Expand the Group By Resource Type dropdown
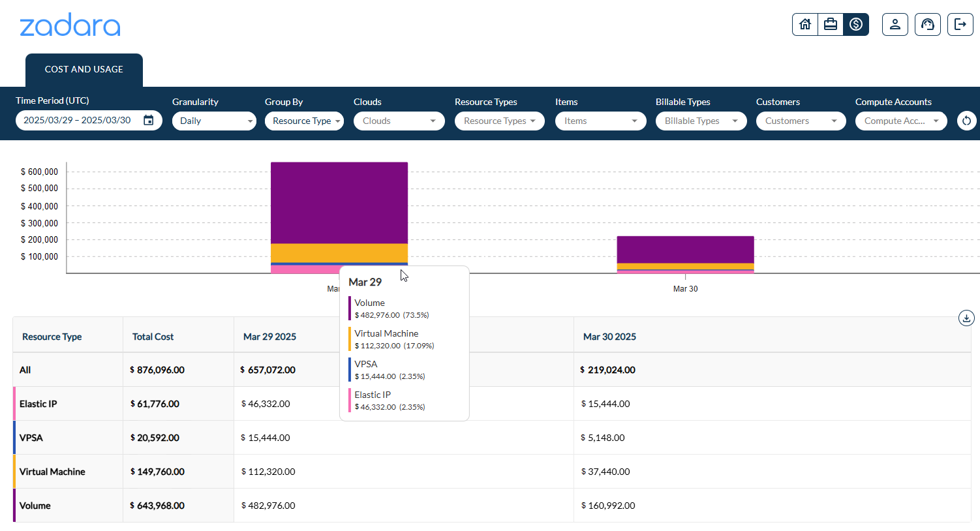The height and width of the screenshot is (531, 980). 304,121
